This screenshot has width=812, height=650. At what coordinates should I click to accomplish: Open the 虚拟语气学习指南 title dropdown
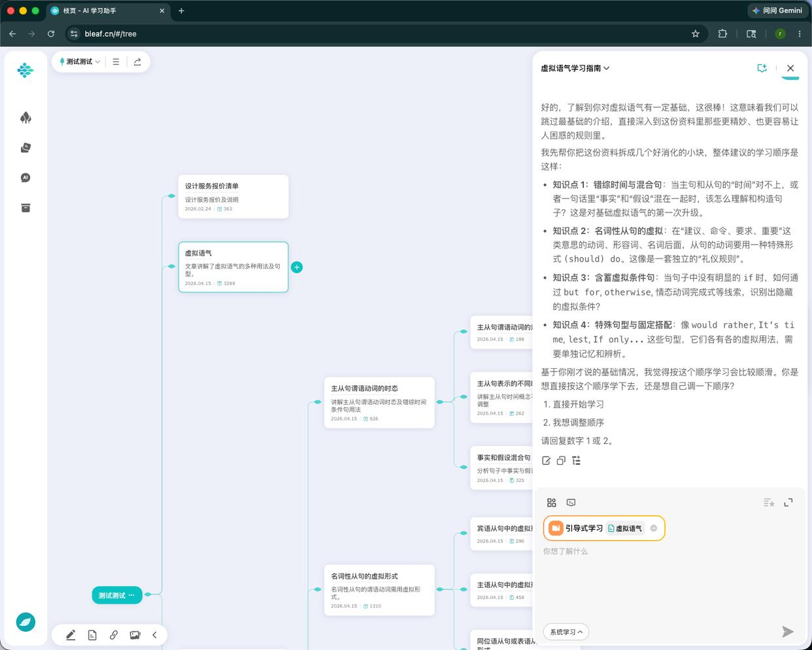click(x=575, y=68)
